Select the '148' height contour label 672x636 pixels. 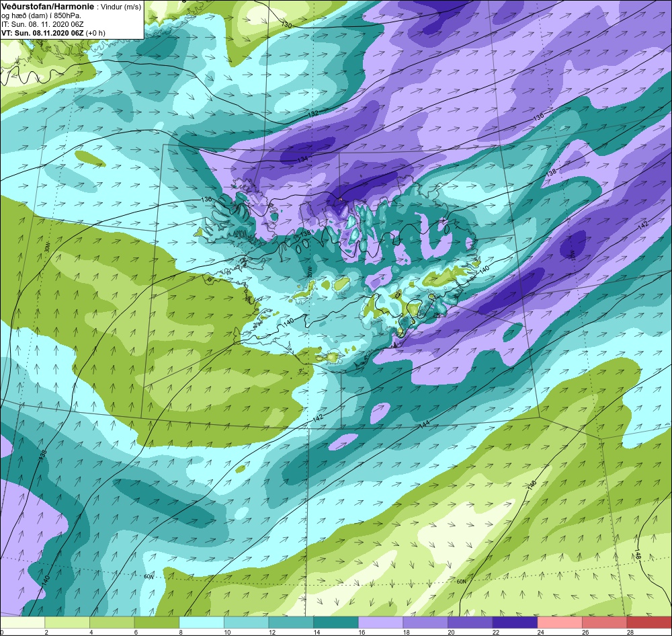tap(638, 554)
